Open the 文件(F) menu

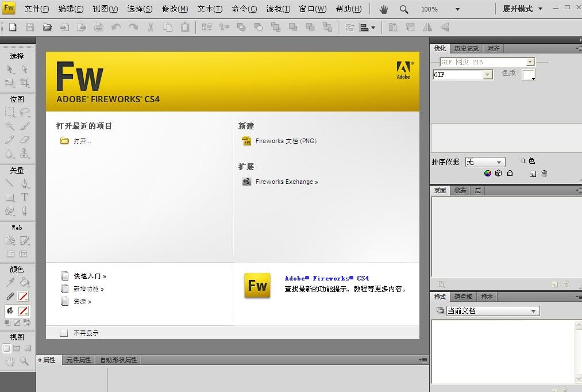pyautogui.click(x=37, y=9)
